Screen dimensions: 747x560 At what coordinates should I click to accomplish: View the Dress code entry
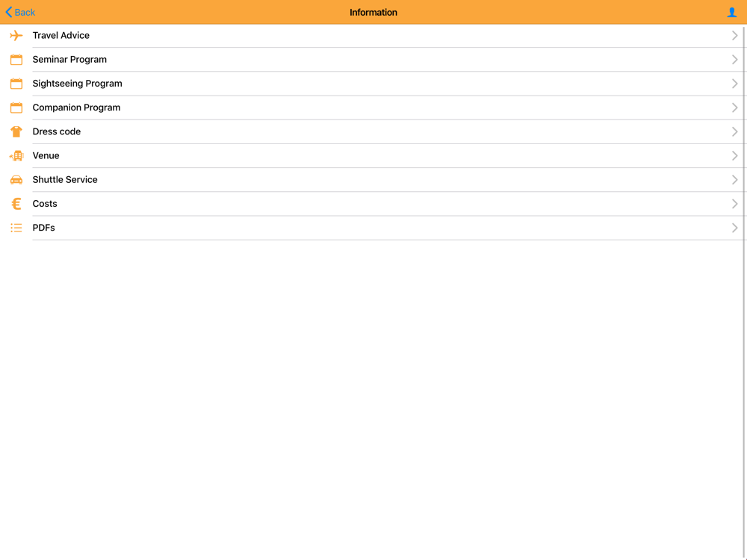pos(373,132)
